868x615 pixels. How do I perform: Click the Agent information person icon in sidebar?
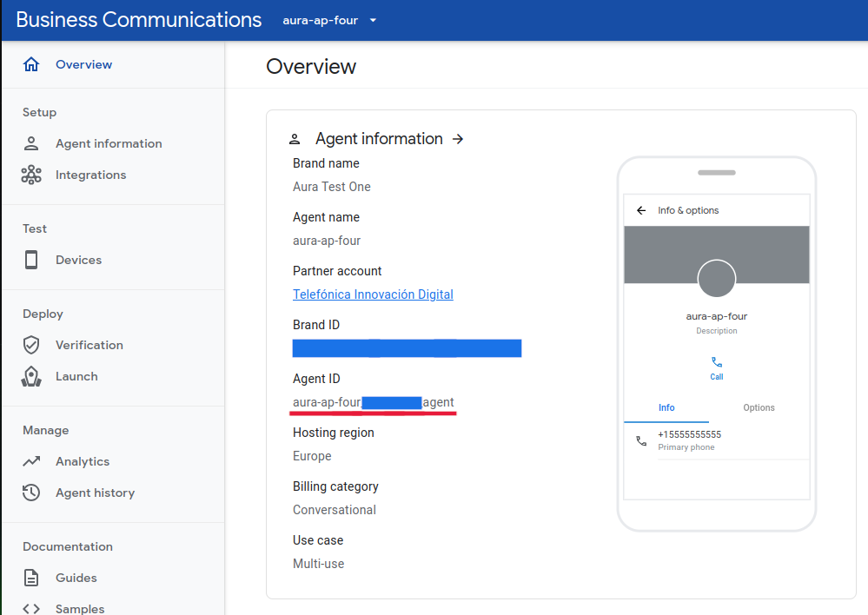[31, 143]
